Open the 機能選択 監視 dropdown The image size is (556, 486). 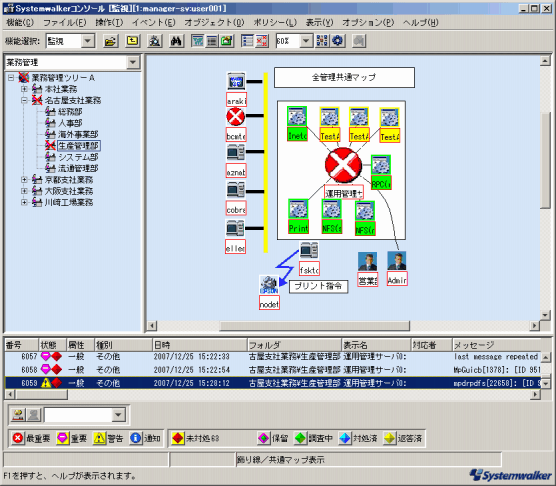[88, 41]
